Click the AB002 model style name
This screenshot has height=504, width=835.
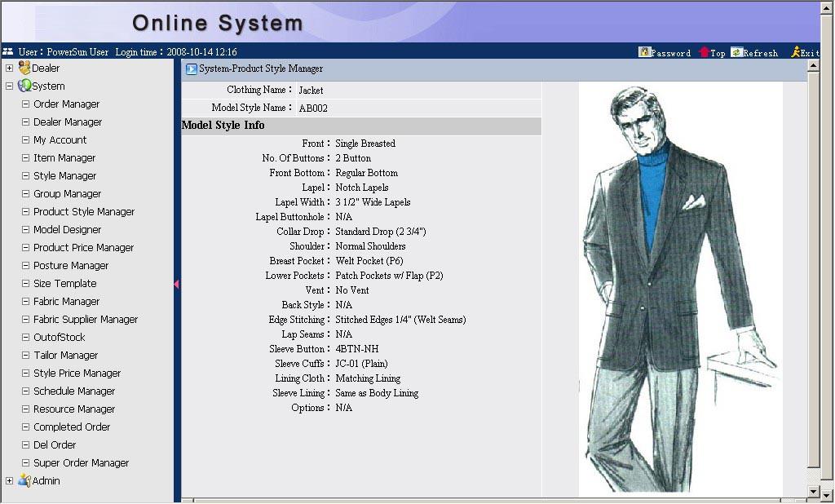(313, 108)
